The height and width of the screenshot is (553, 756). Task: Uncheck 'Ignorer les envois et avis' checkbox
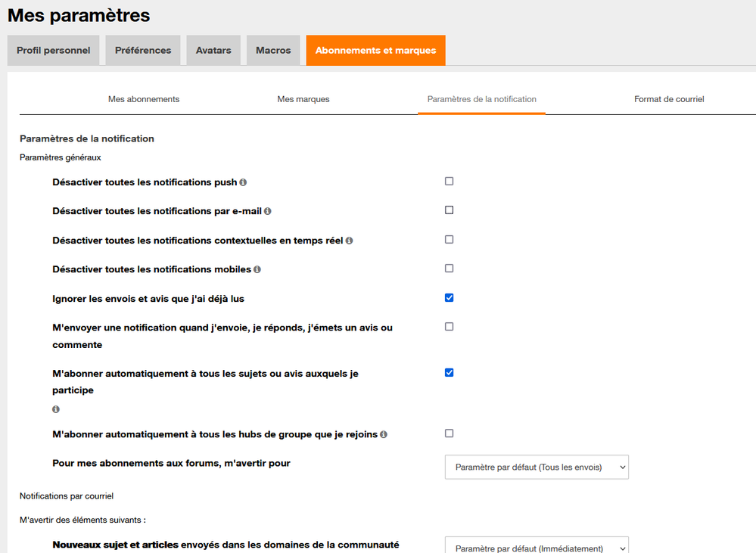449,298
